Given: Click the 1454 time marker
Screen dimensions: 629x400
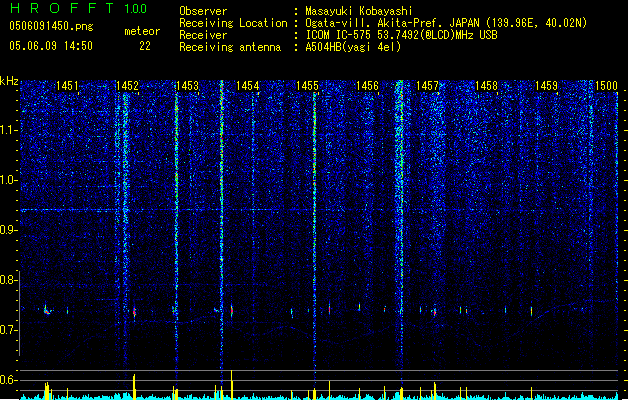Looking at the screenshot, I should click(248, 86).
